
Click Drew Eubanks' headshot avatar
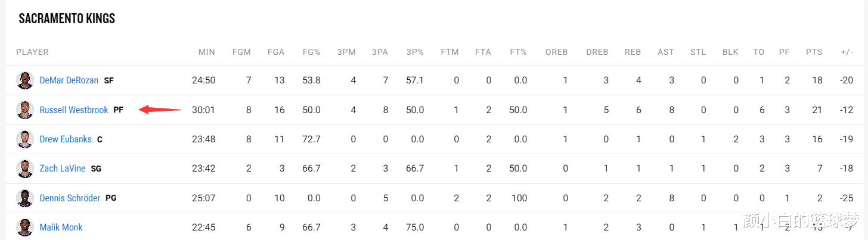pyautogui.click(x=24, y=139)
